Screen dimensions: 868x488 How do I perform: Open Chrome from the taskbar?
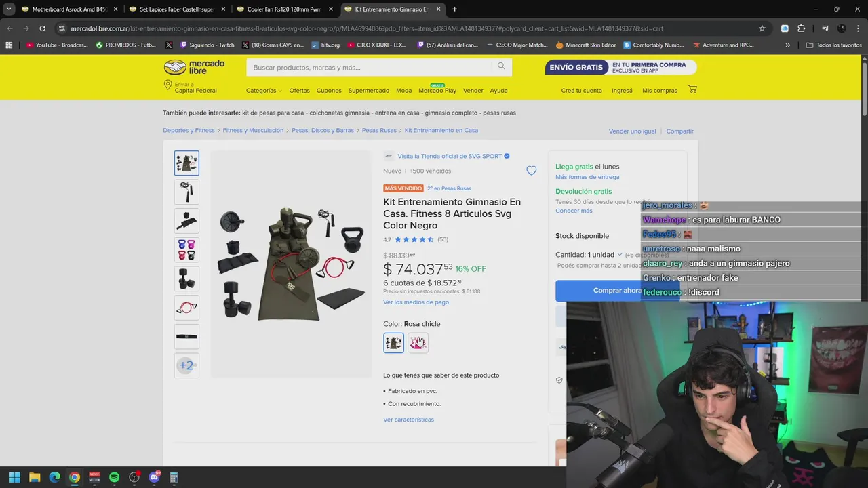pyautogui.click(x=75, y=477)
